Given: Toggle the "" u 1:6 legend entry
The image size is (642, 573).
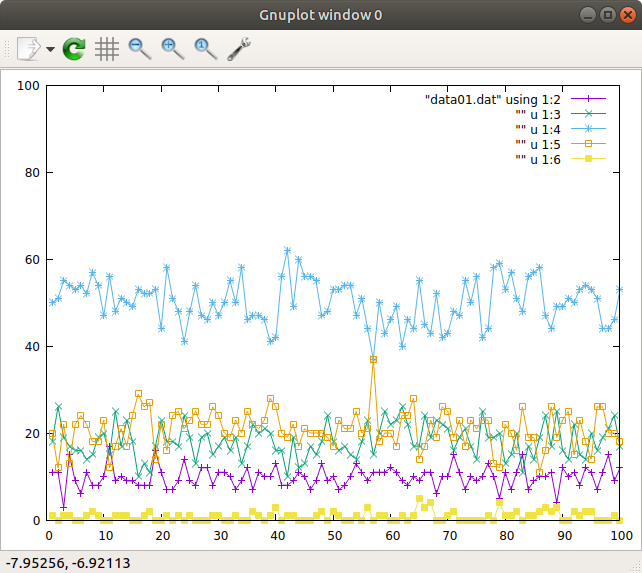Looking at the screenshot, I should point(538,160).
